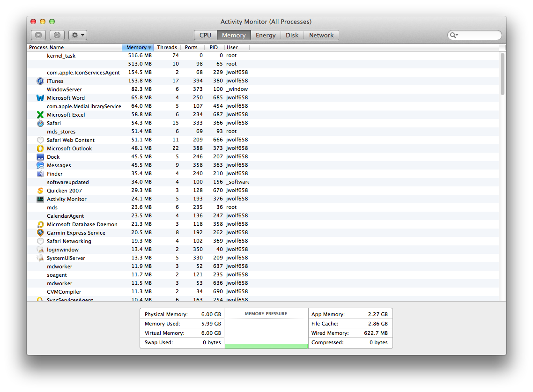Click the _window user of WindowServer

pyautogui.click(x=237, y=89)
